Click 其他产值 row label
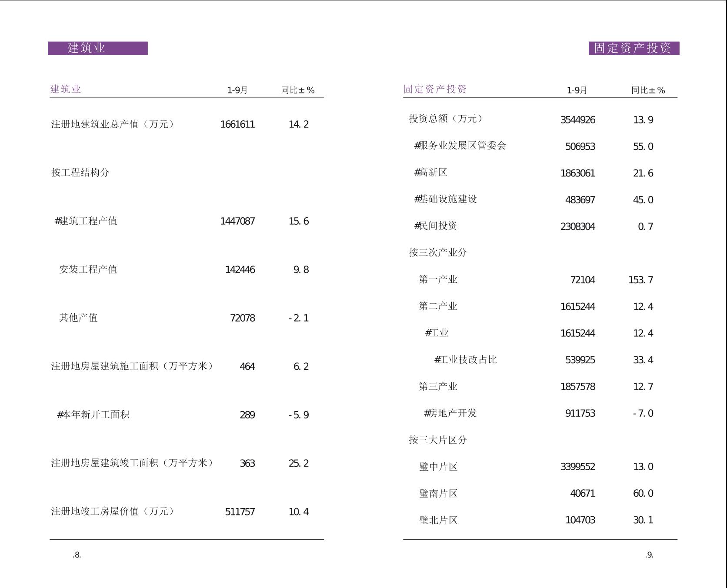The image size is (727, 588). [x=78, y=318]
